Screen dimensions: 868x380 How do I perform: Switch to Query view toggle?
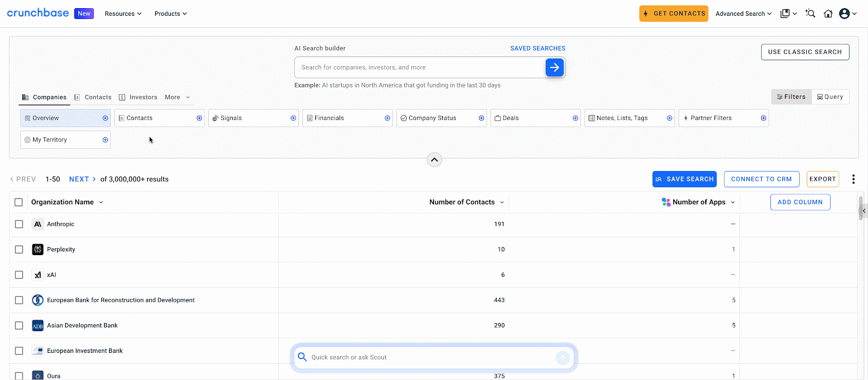[831, 97]
